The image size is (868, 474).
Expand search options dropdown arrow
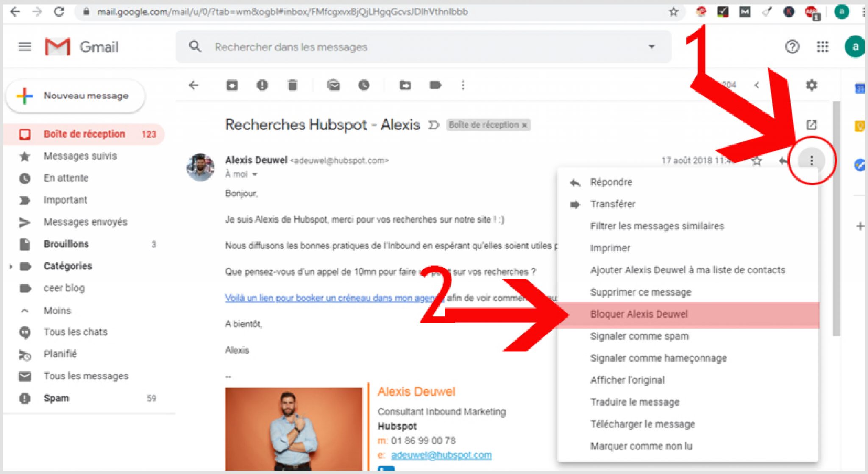click(x=651, y=47)
